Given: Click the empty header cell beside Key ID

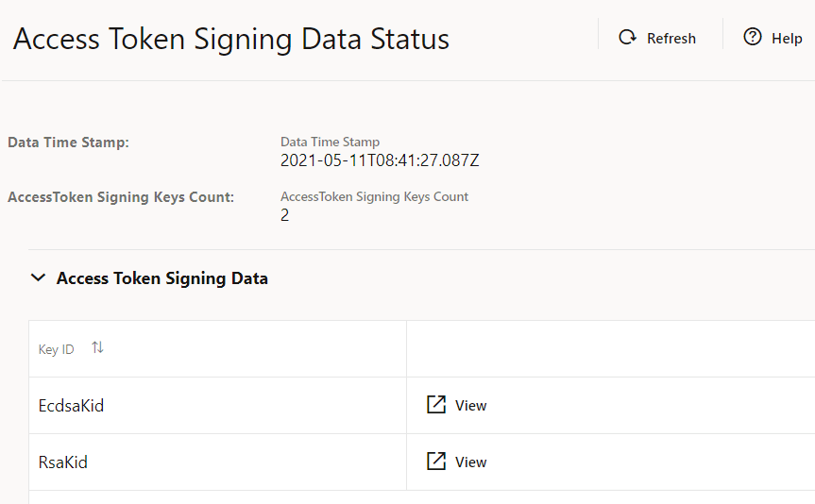Looking at the screenshot, I should tap(610, 349).
